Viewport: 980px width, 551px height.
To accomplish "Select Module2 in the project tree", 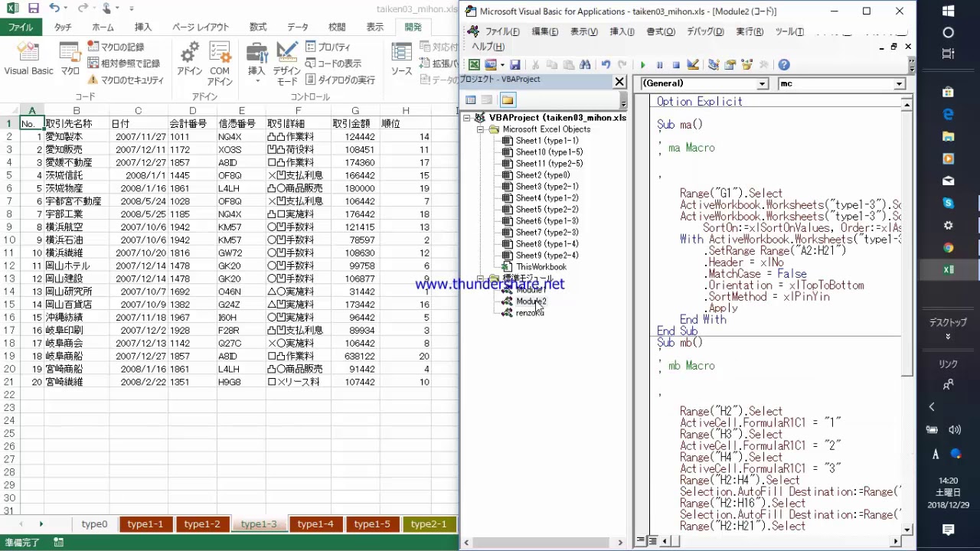I will (531, 302).
